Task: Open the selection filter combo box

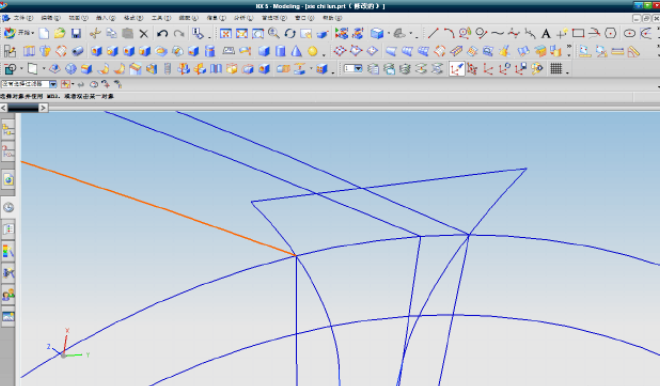Action: [x=29, y=84]
